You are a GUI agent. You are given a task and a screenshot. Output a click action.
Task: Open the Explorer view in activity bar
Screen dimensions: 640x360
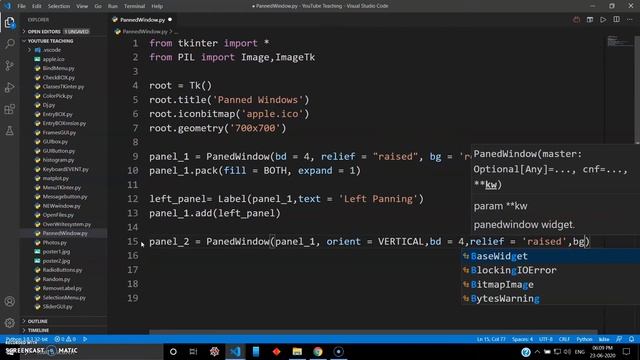9,22
